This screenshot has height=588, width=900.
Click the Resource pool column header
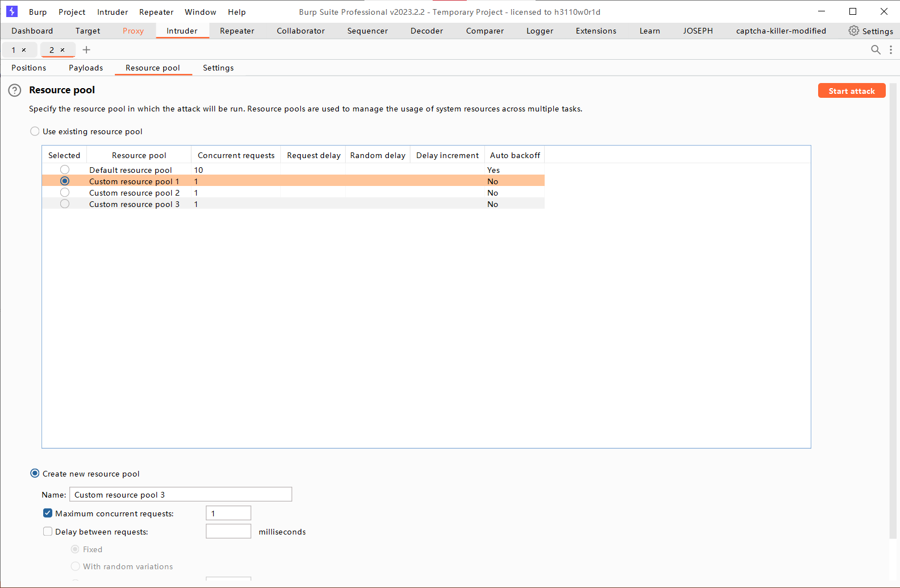[x=139, y=155]
